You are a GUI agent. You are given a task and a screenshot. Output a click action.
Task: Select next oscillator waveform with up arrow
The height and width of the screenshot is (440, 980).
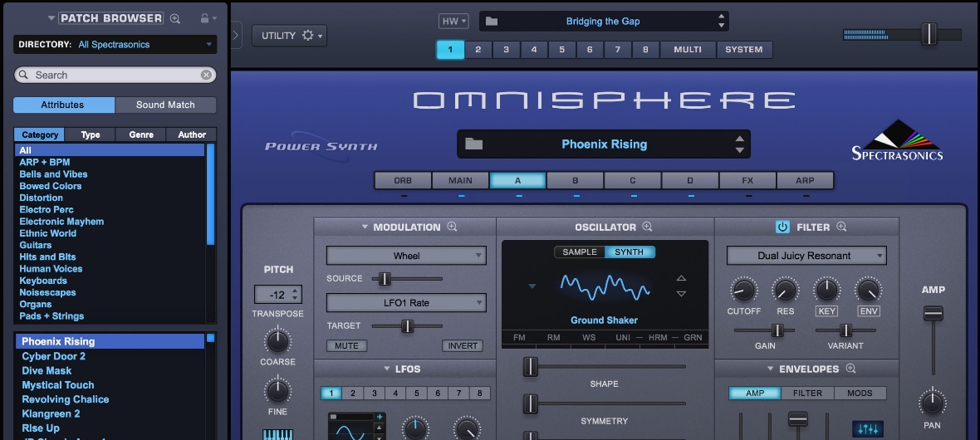click(x=681, y=278)
